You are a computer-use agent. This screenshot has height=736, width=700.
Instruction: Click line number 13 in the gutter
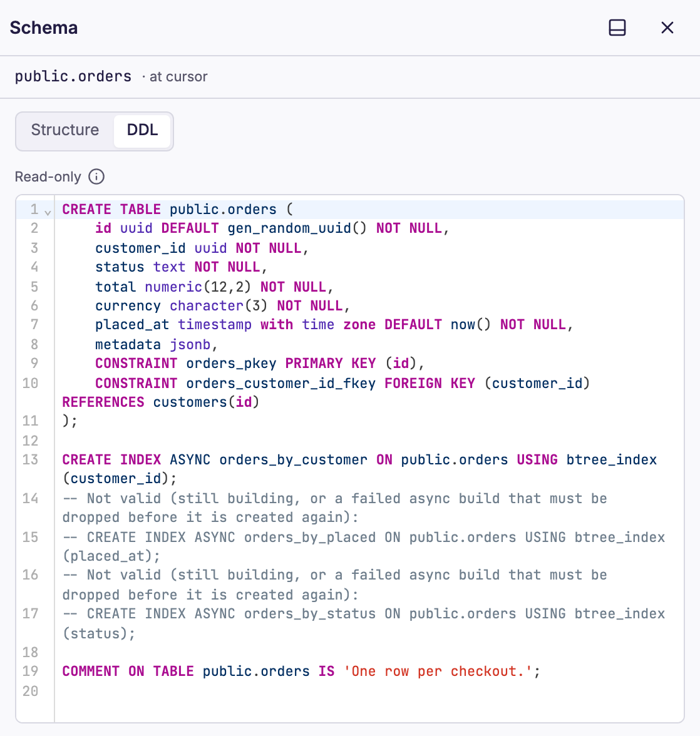[30, 459]
